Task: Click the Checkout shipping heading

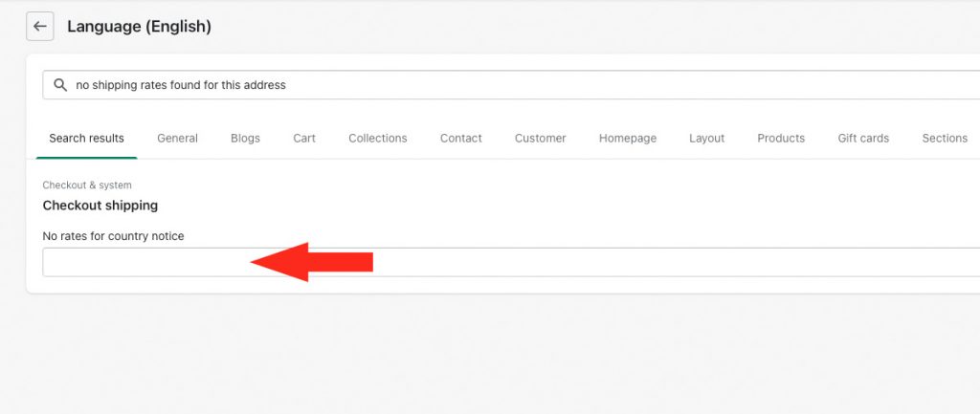Action: click(100, 206)
